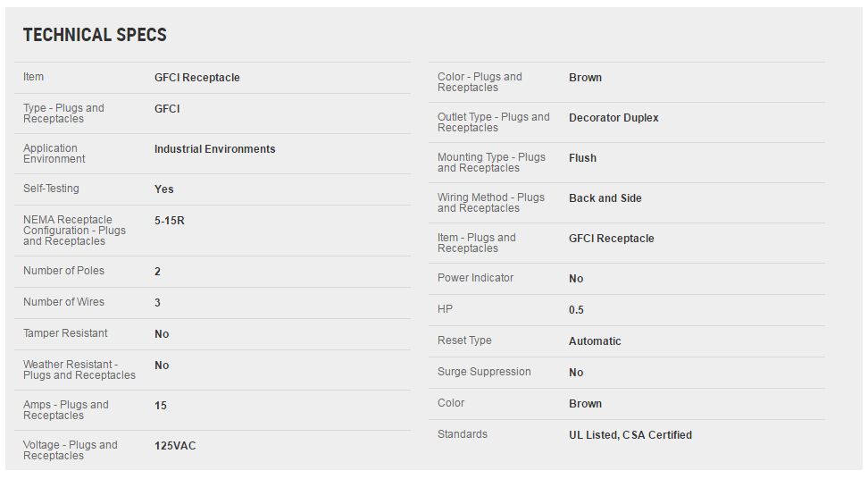Click the Industrial Environments value

[214, 149]
